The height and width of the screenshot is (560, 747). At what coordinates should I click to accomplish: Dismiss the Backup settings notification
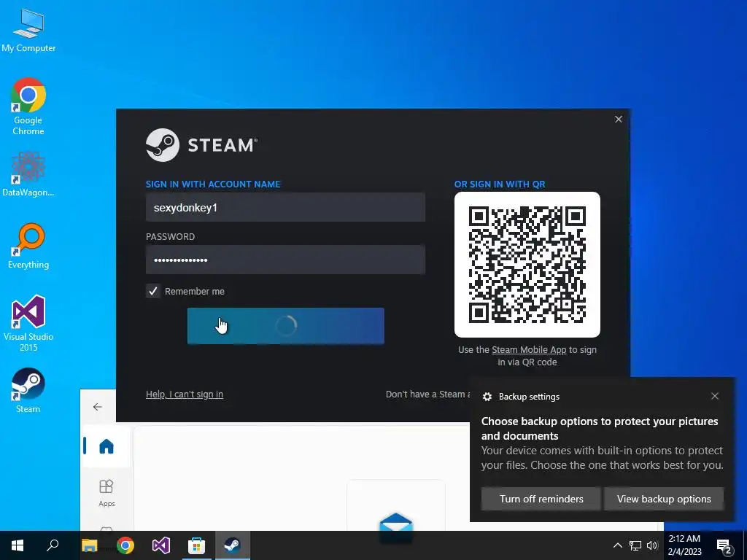click(715, 396)
